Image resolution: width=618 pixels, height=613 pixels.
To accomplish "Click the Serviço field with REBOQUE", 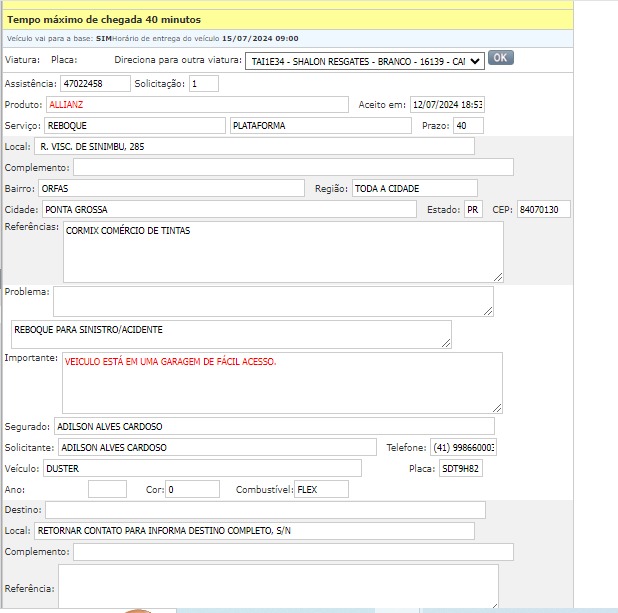I will pos(134,126).
